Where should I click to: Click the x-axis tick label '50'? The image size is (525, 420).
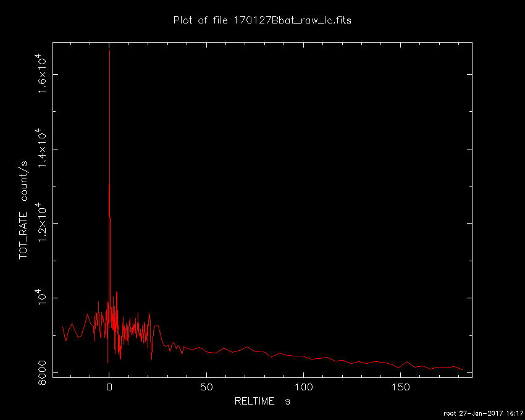(206, 387)
